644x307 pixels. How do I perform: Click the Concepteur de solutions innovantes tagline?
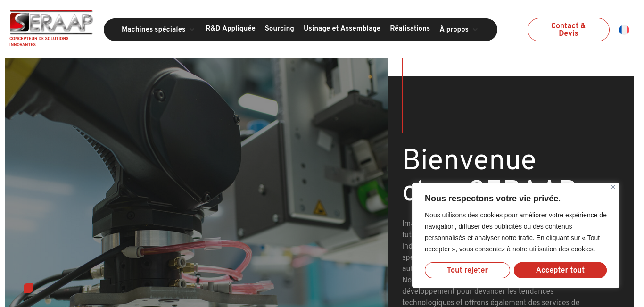click(39, 41)
